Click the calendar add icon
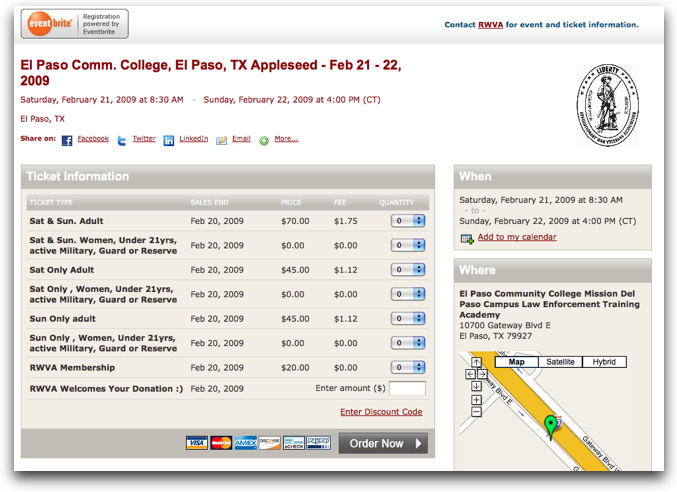Viewport: 677px width, 492px height. tap(467, 238)
